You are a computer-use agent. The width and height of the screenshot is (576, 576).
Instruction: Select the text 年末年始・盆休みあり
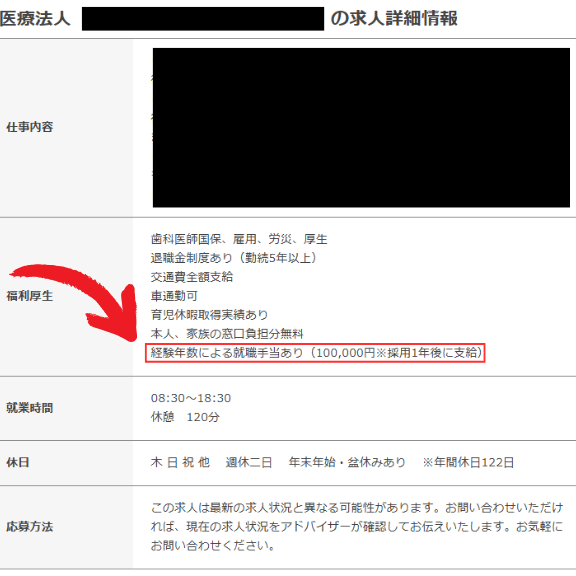coord(347,462)
